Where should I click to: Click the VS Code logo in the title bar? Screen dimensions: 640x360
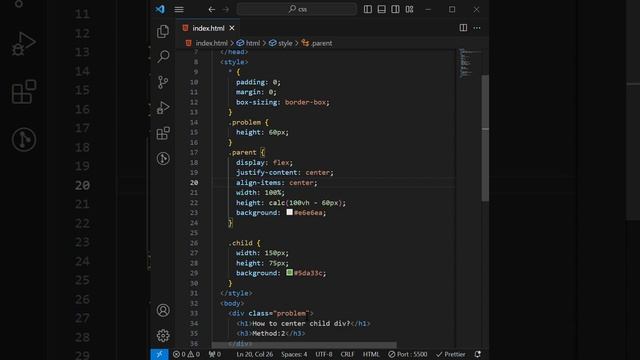pos(160,9)
